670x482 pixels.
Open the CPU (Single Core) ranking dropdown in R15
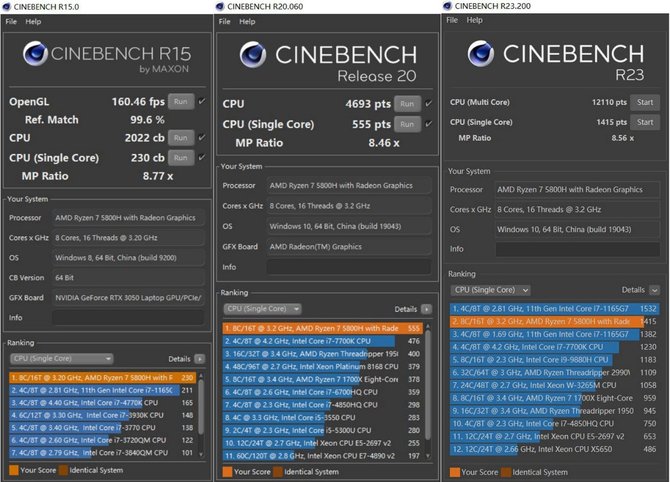tap(62, 357)
